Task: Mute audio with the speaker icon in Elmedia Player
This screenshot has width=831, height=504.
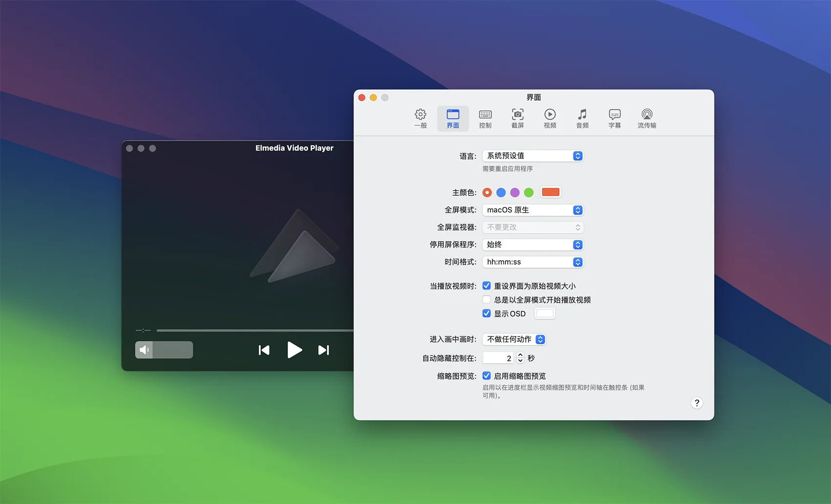Action: point(144,350)
